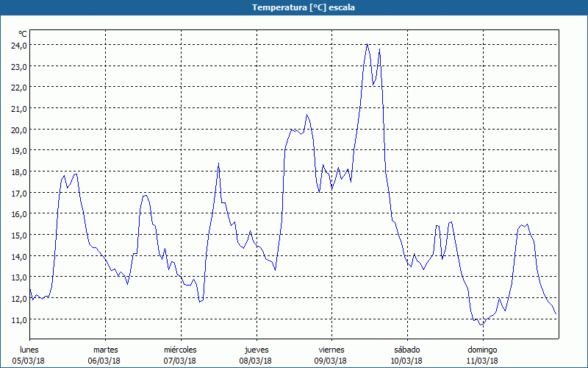
Task: Select the 11/03/18 date label
Action: pyautogui.click(x=483, y=361)
